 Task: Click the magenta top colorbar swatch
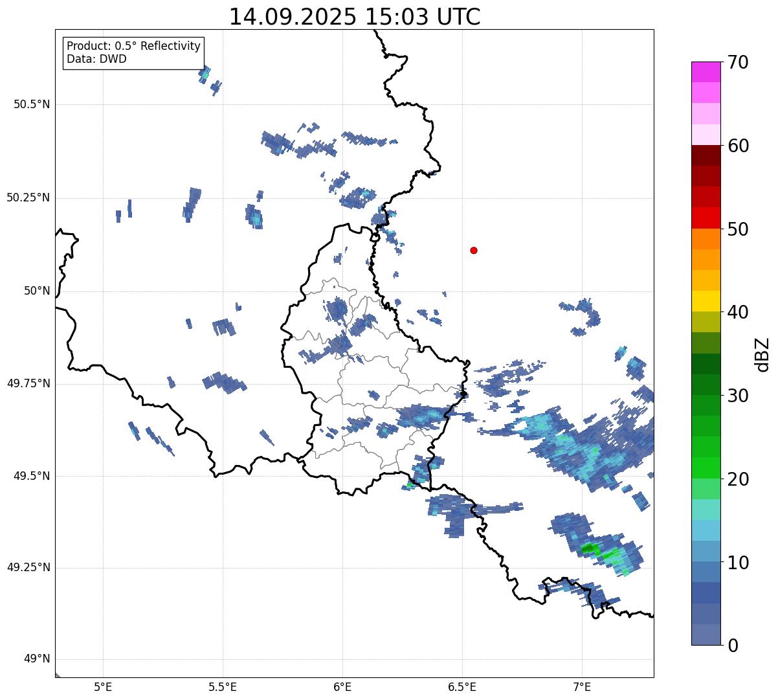(x=706, y=72)
